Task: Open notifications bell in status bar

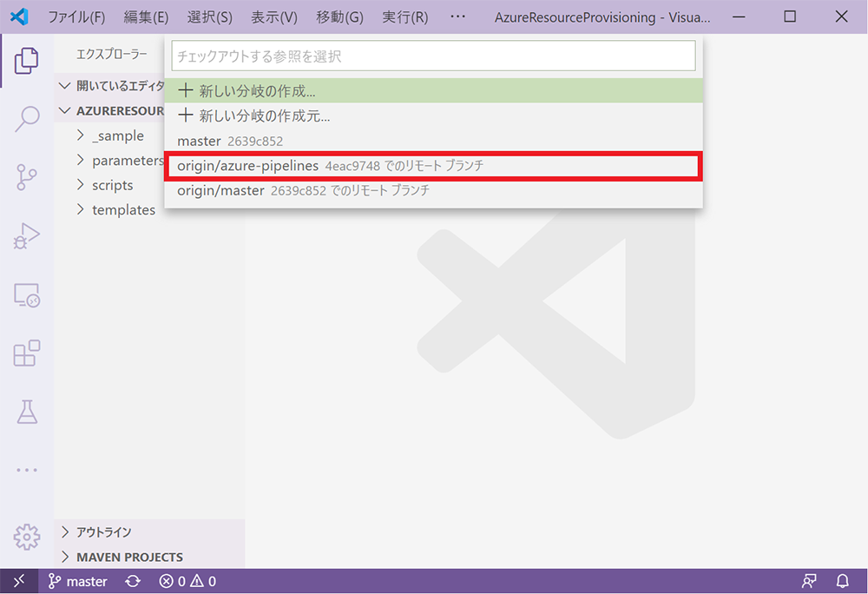Action: [842, 581]
